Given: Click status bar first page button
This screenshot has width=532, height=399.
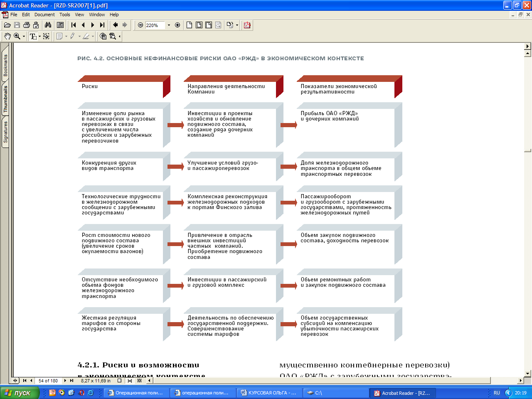Looking at the screenshot, I should (25, 381).
